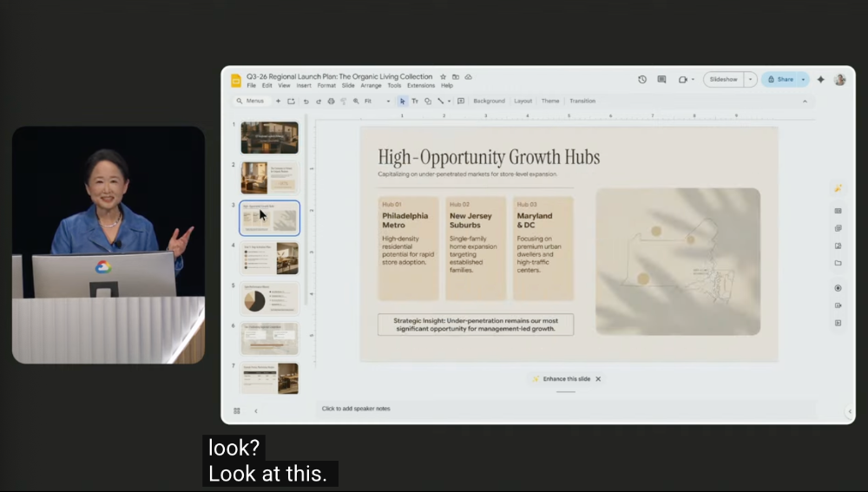Screen dimensions: 868x492
Task: Open the Extensions menu
Action: point(421,86)
